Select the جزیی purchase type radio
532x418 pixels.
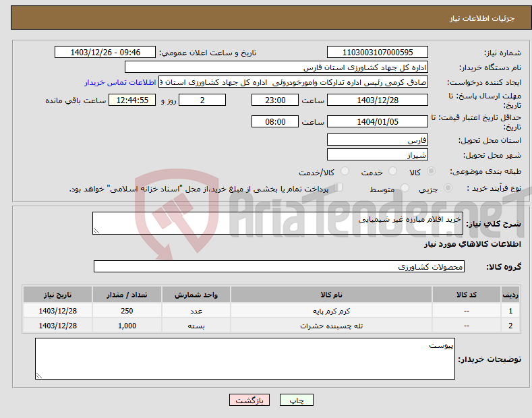[x=448, y=187]
